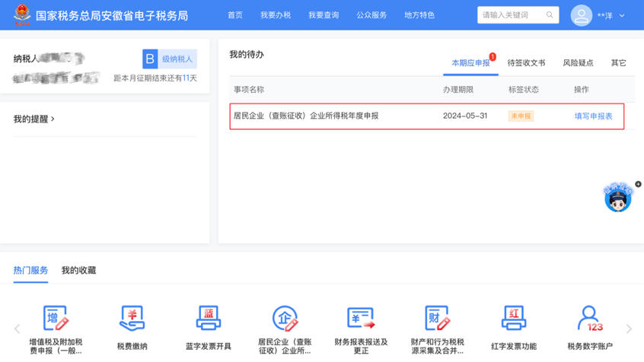Open the 我要查询 menu
This screenshot has height=362, width=644.
324,15
